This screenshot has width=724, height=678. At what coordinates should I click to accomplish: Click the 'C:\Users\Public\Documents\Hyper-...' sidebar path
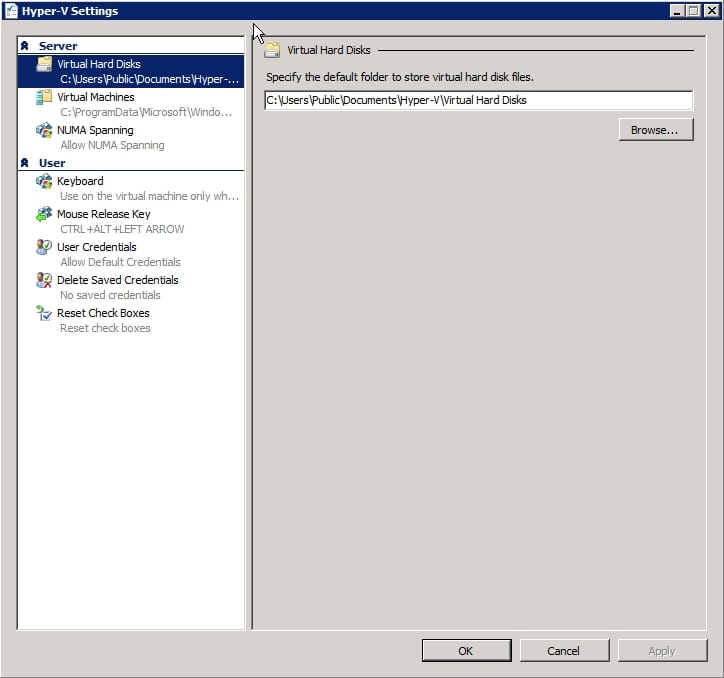coord(149,79)
